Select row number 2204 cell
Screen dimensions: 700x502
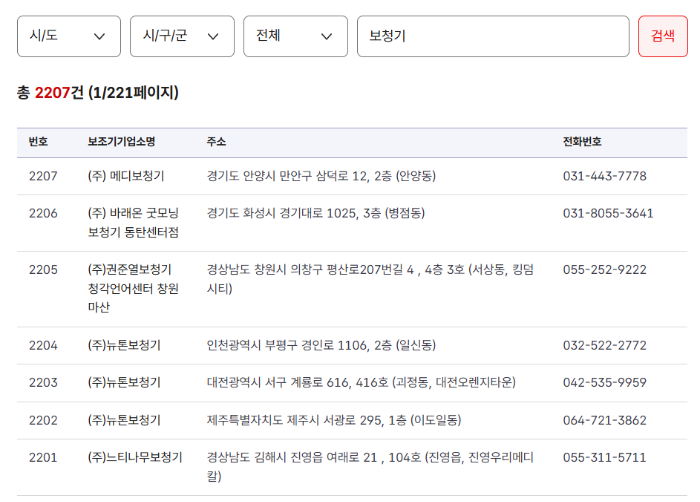pos(43,346)
